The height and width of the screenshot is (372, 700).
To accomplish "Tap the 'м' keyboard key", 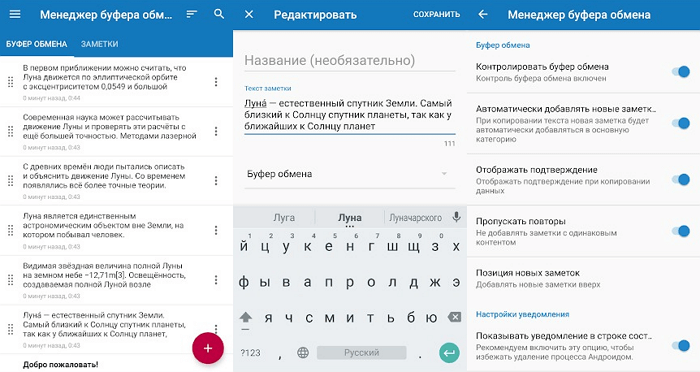I will (329, 318).
